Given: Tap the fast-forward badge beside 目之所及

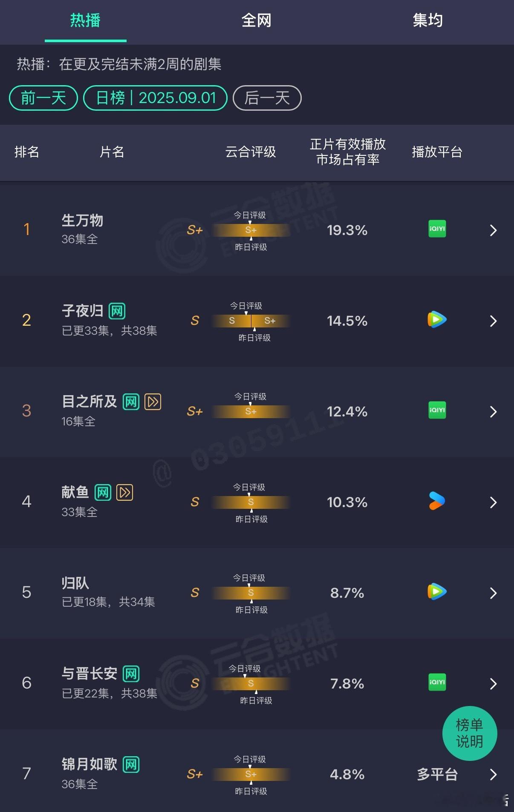Looking at the screenshot, I should [153, 402].
